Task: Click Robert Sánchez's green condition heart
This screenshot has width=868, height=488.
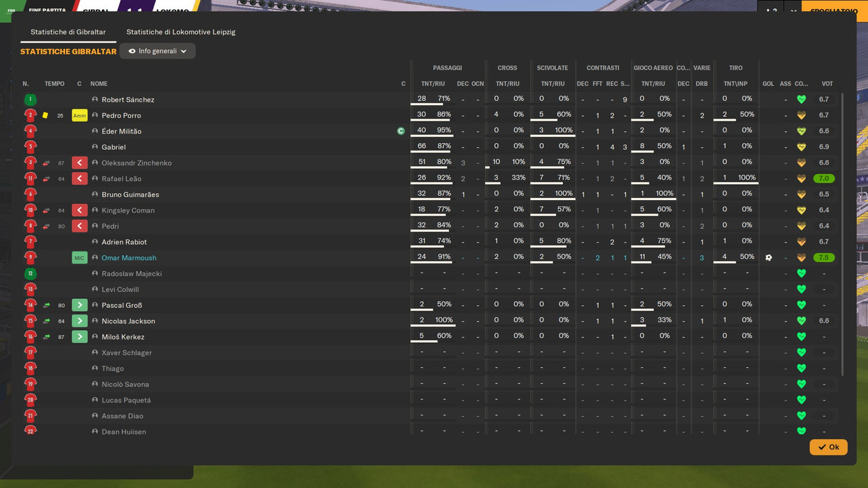Action: tap(801, 100)
